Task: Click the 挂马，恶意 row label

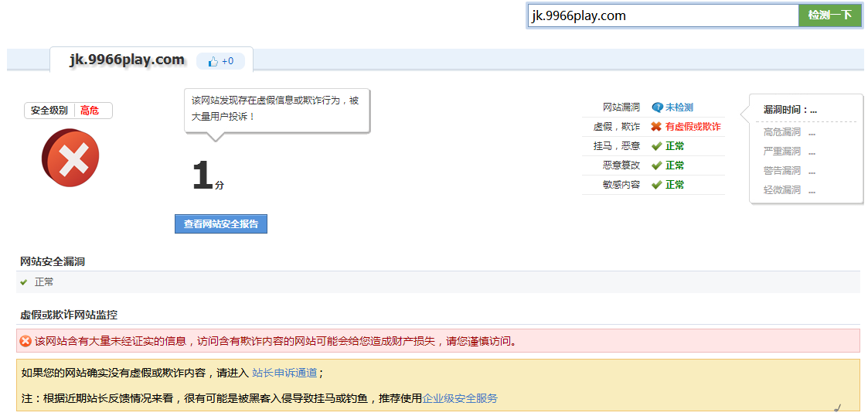Action: point(616,146)
